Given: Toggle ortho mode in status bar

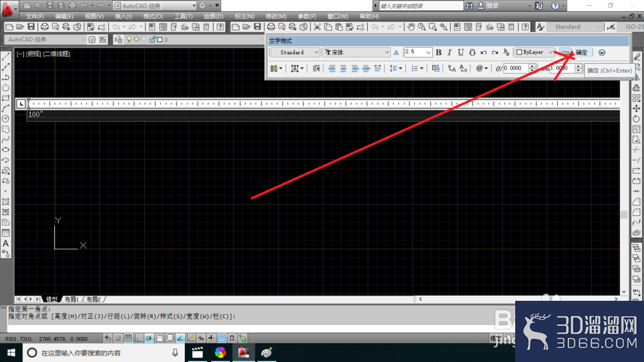Looking at the screenshot, I should (138, 338).
